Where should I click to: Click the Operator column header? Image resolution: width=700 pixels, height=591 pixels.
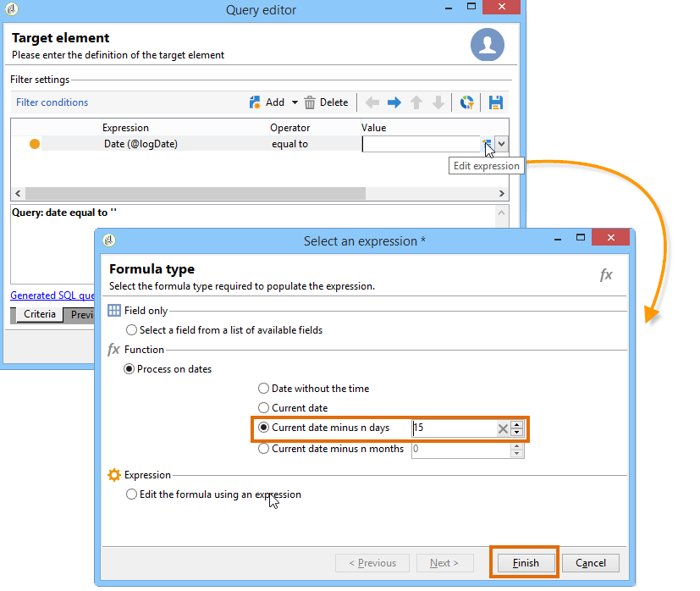(289, 128)
